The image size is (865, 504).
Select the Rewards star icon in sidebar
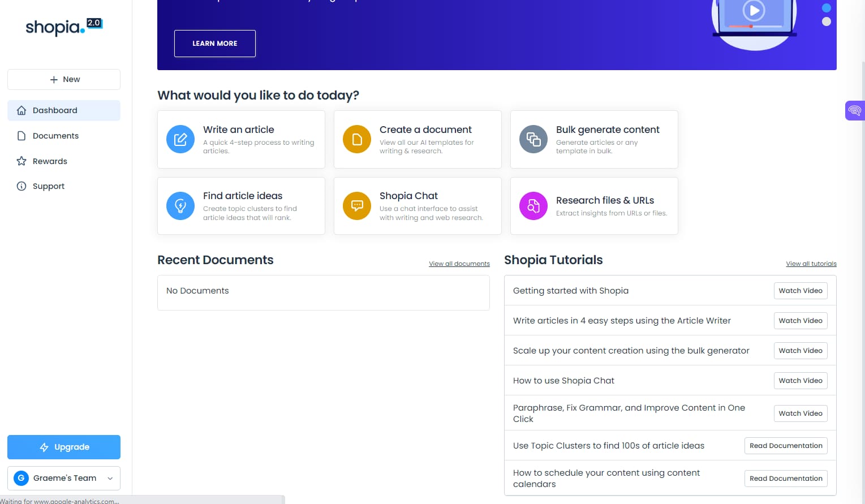[x=21, y=161]
